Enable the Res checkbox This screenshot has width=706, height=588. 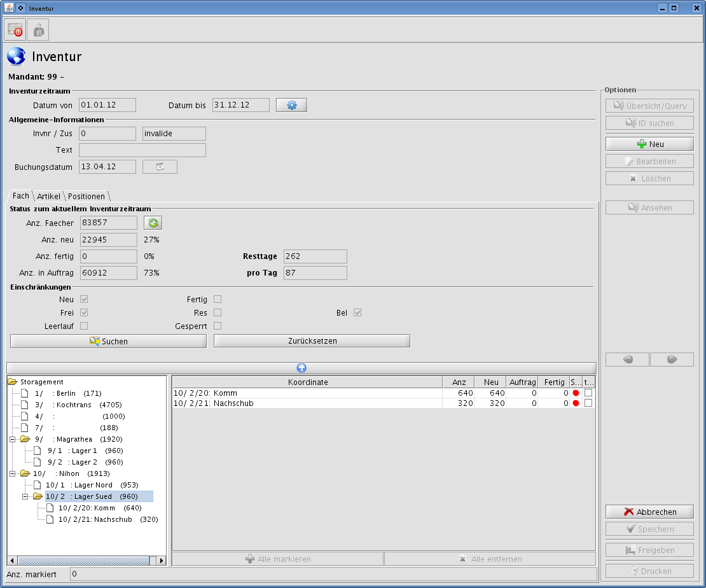pos(218,312)
